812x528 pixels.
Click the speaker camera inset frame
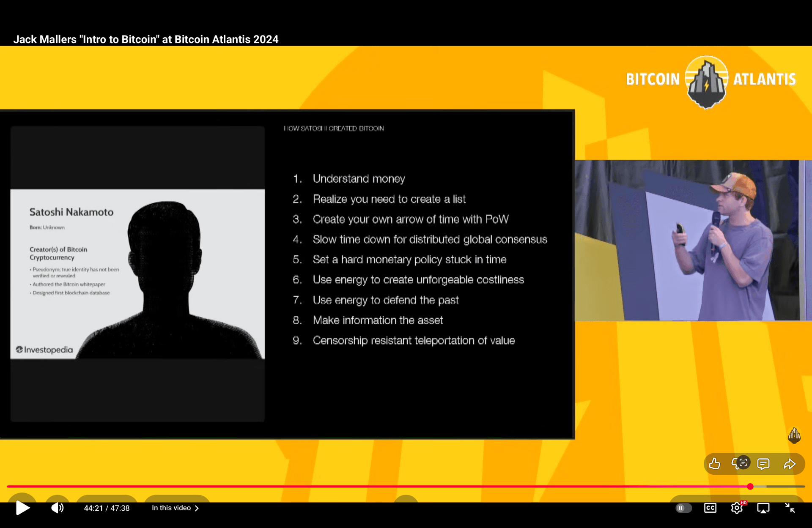point(693,240)
